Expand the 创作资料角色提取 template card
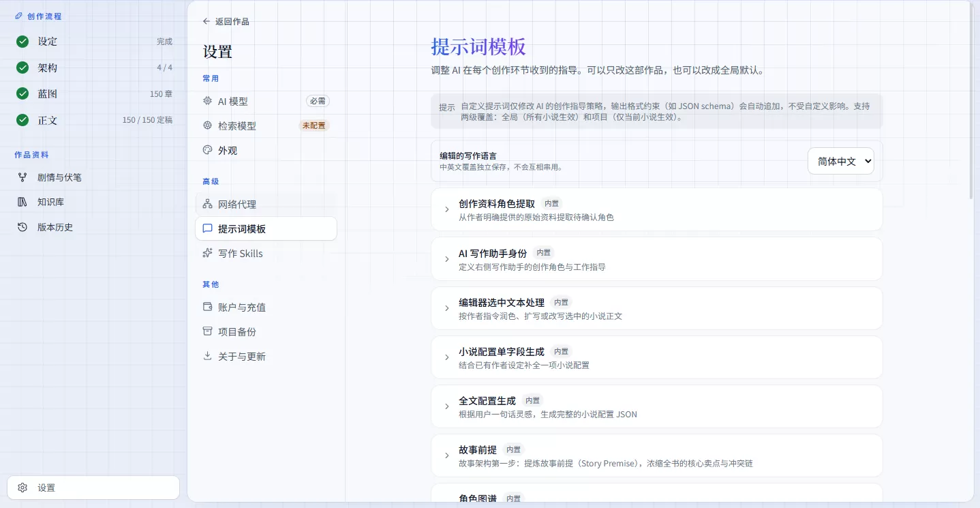The image size is (980, 508). coord(657,209)
